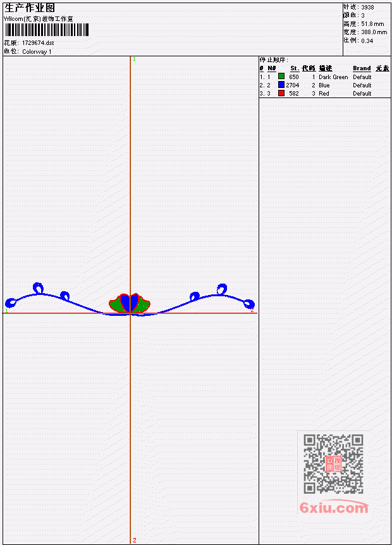Click the scale value '0.34'
The width and height of the screenshot is (392, 545).
tap(367, 41)
